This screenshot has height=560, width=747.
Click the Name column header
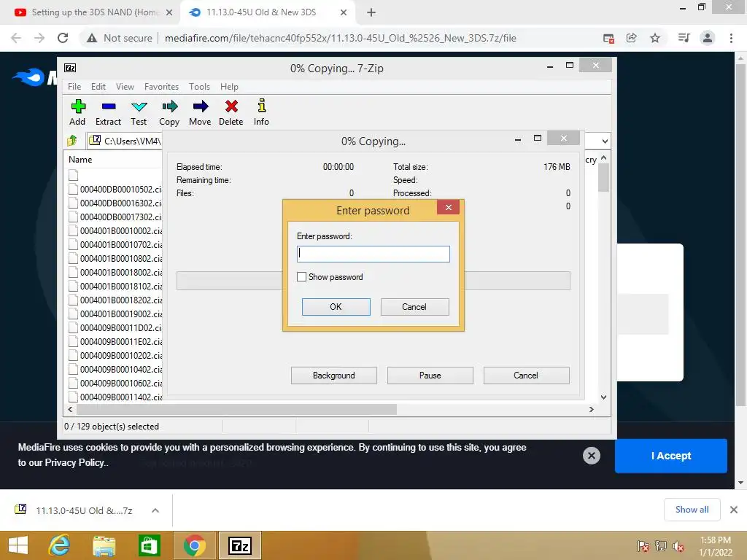pyautogui.click(x=80, y=160)
